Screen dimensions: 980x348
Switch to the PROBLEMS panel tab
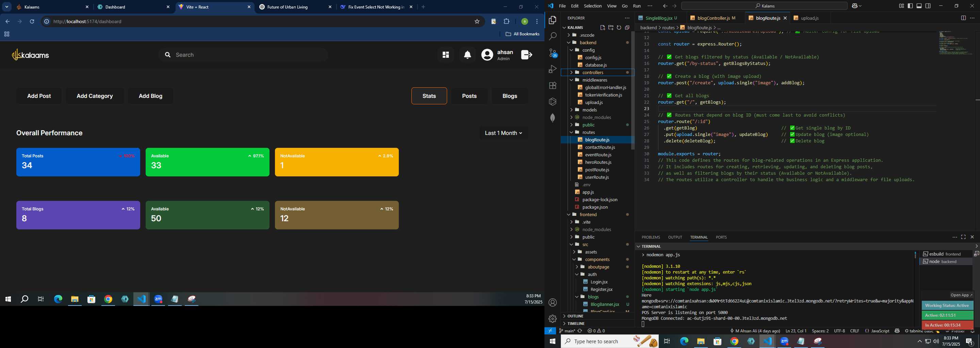click(651, 237)
